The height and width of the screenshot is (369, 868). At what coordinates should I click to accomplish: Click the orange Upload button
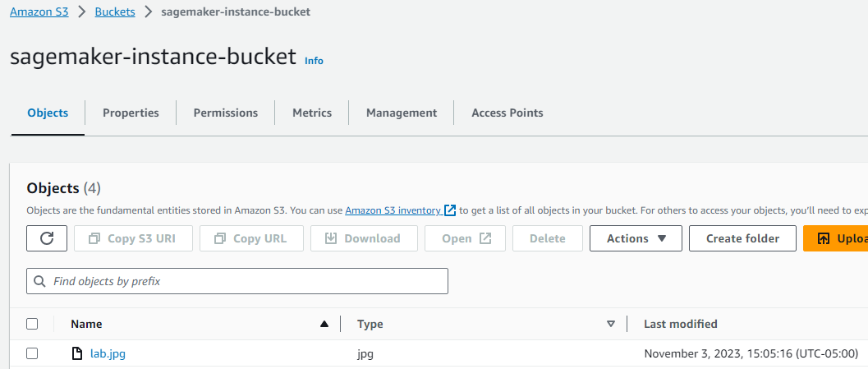pyautogui.click(x=836, y=238)
